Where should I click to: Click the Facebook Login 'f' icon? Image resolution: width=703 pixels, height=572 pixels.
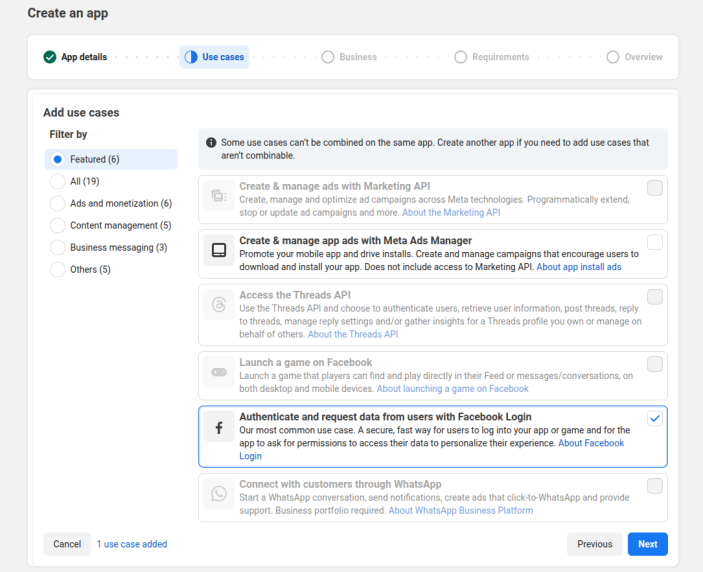click(x=219, y=429)
